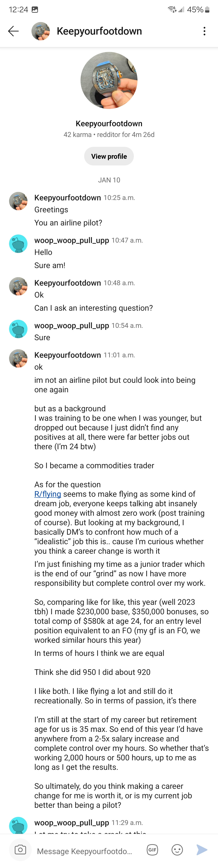Open the large profile picture of Keepyourfootdown
218x868 pixels.
click(109, 80)
